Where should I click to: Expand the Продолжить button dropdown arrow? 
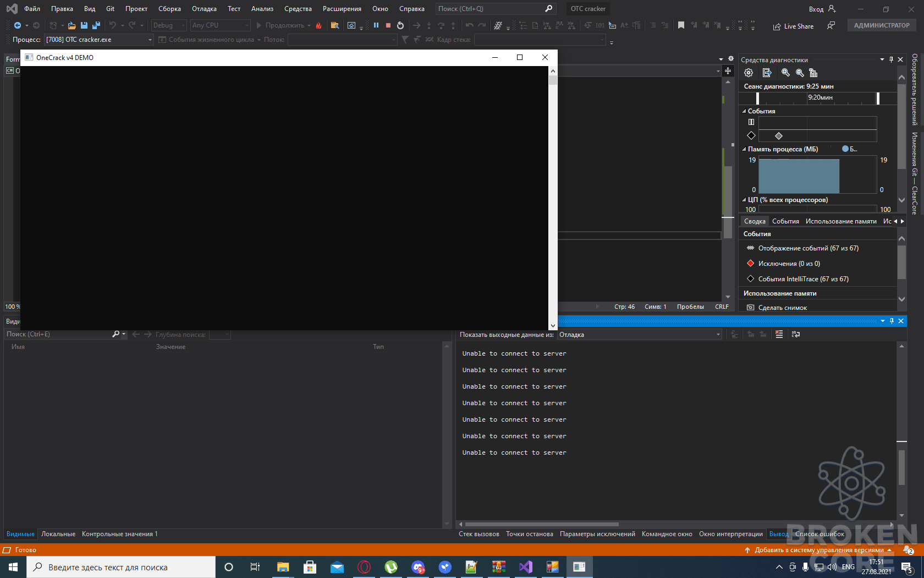(309, 25)
